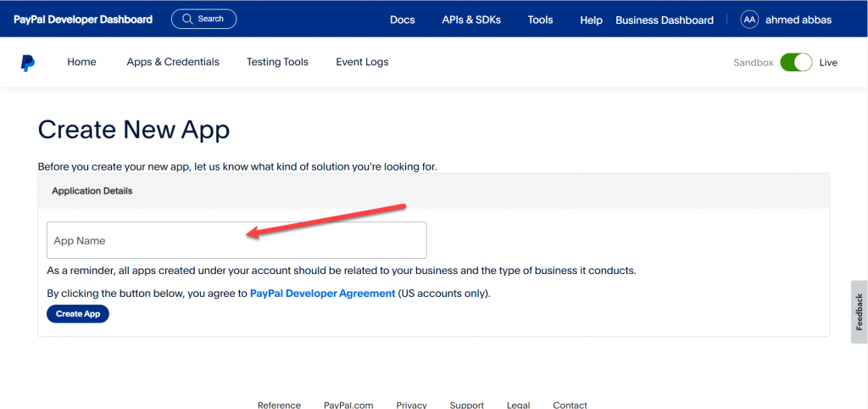Toggle the Sandbox/Live switch

coord(796,63)
